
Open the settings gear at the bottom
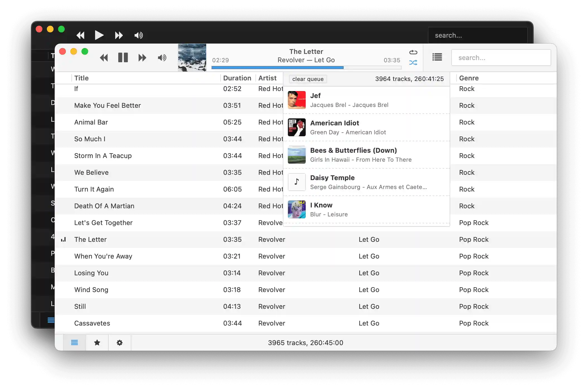(119, 343)
